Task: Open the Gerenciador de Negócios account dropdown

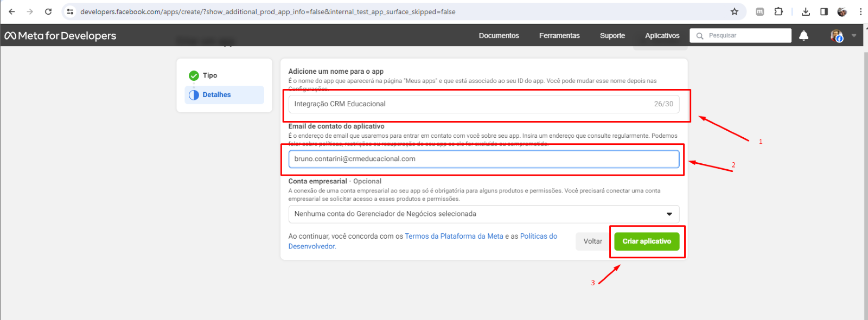Action: 483,214
